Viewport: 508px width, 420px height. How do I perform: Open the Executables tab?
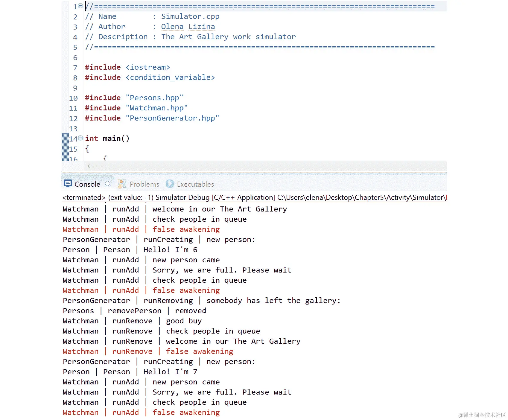click(195, 184)
